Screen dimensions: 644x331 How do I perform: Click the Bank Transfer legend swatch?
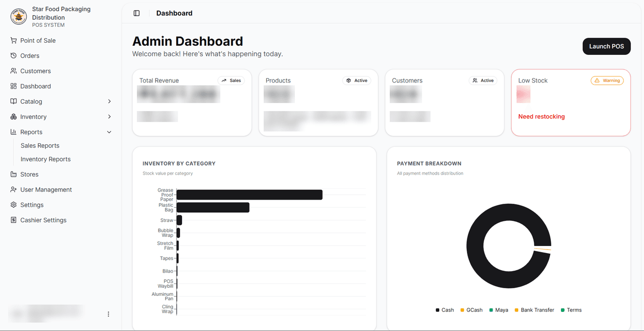point(517,310)
